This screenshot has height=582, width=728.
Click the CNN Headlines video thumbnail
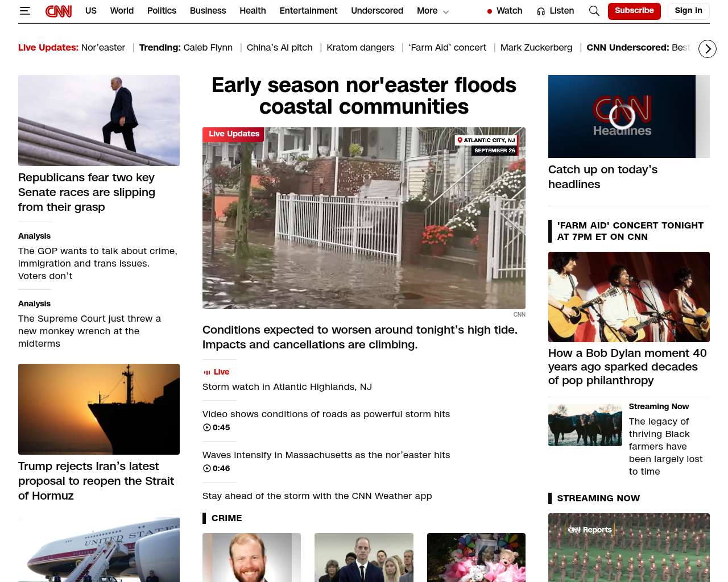(x=622, y=117)
